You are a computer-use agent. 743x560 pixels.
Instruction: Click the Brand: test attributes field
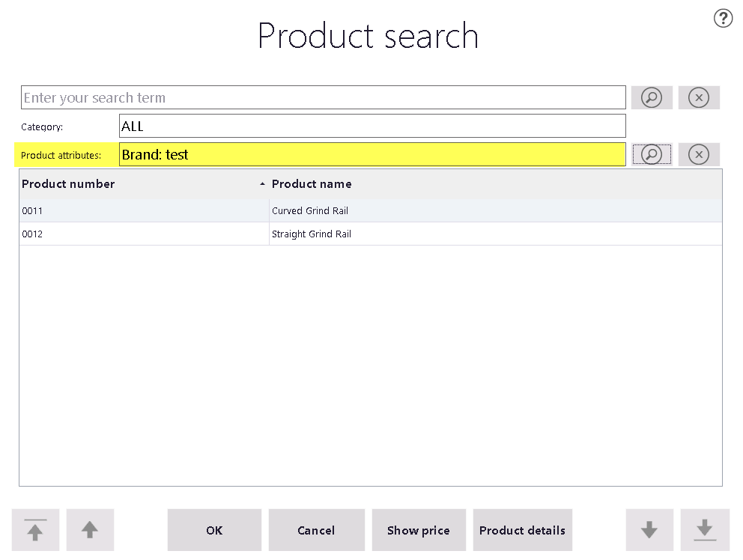click(x=372, y=154)
